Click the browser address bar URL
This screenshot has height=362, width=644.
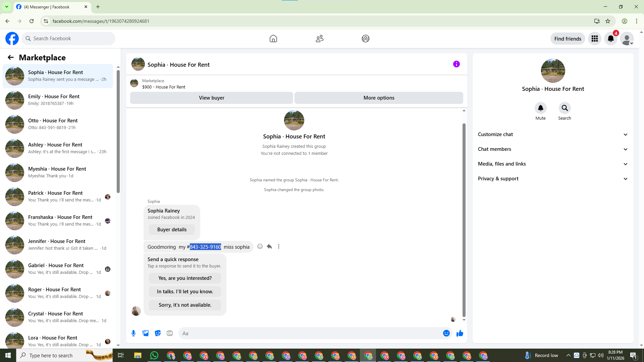(101, 21)
